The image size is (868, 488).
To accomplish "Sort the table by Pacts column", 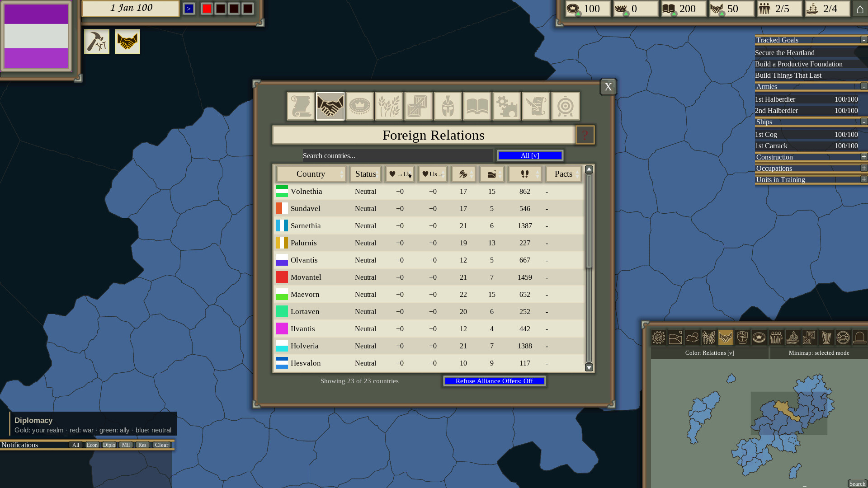I will point(564,174).
